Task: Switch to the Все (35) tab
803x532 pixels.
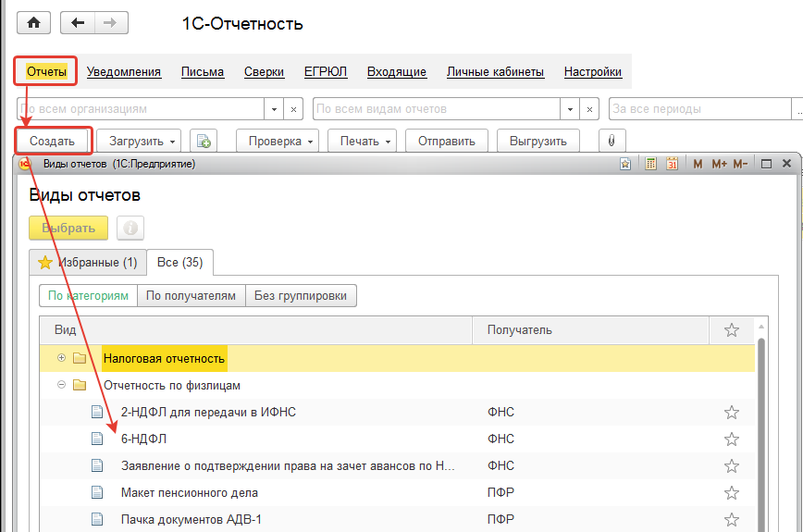Action: (179, 262)
